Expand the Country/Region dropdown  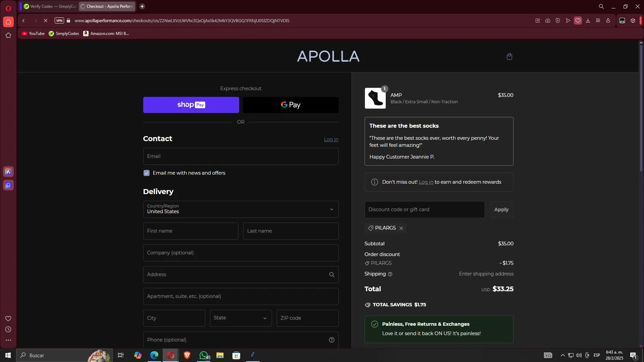241,209
